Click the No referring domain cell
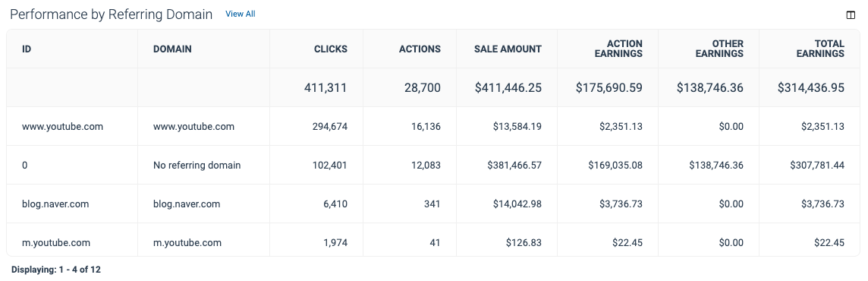Viewport: 868px width, 281px height. pyautogui.click(x=197, y=165)
